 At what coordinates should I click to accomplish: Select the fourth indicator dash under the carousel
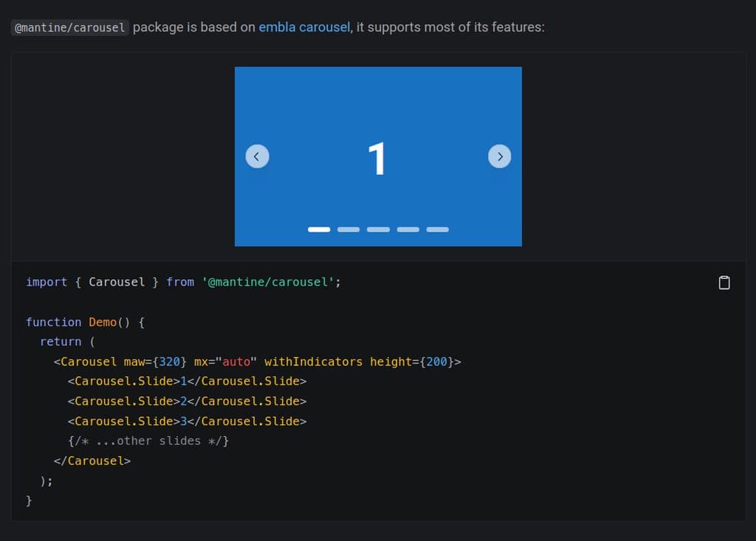(408, 229)
